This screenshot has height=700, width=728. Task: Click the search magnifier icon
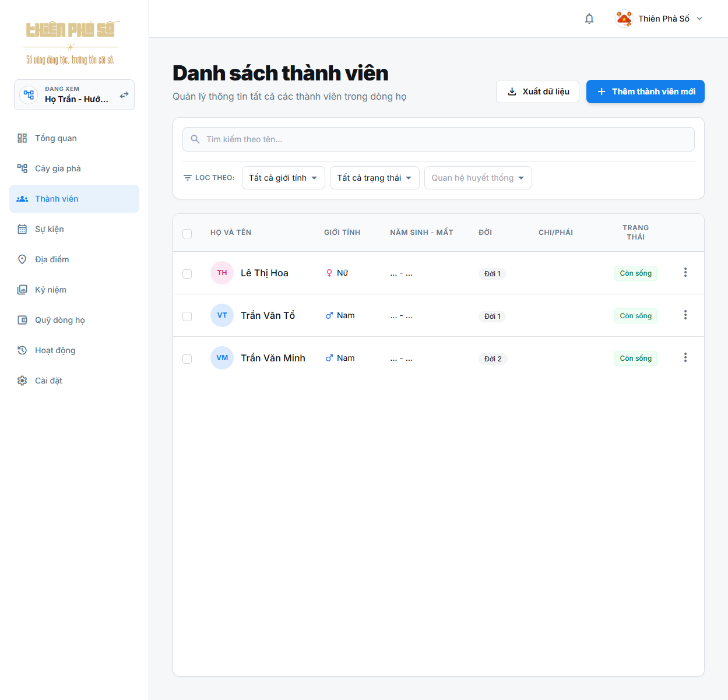(195, 139)
